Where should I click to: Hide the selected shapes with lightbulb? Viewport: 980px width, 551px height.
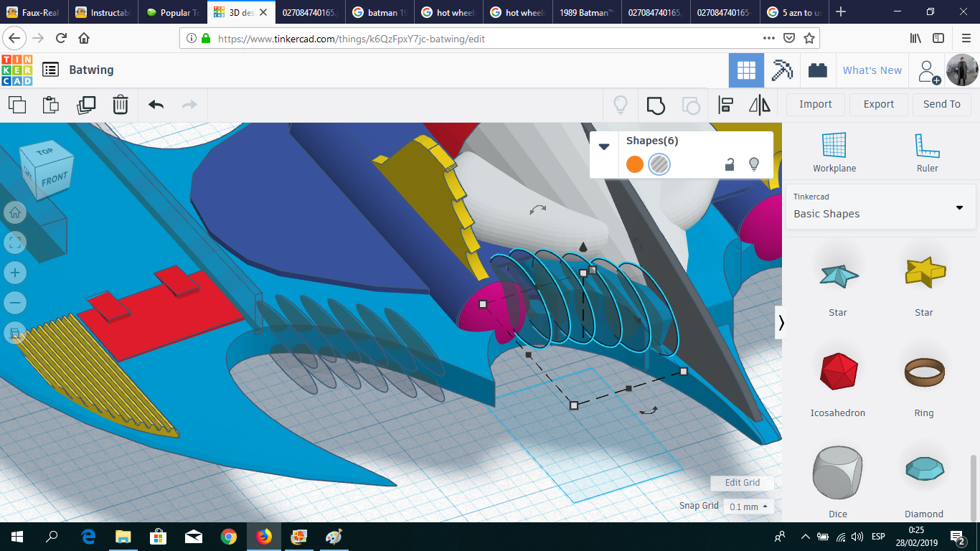pos(754,164)
